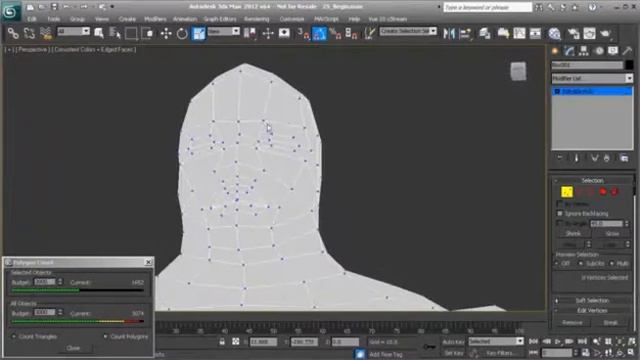This screenshot has width=640, height=360.
Task: Choose the Rectangular Selection Region tool
Action: [x=131, y=33]
